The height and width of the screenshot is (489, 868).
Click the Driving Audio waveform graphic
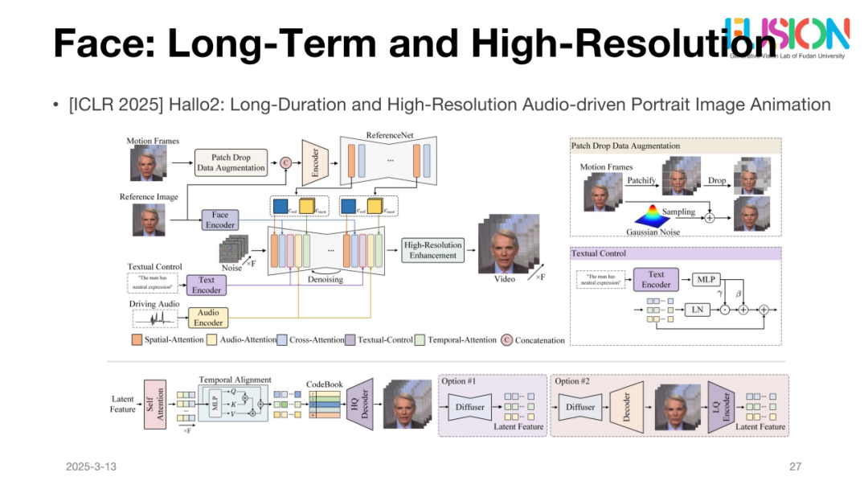tap(155, 318)
